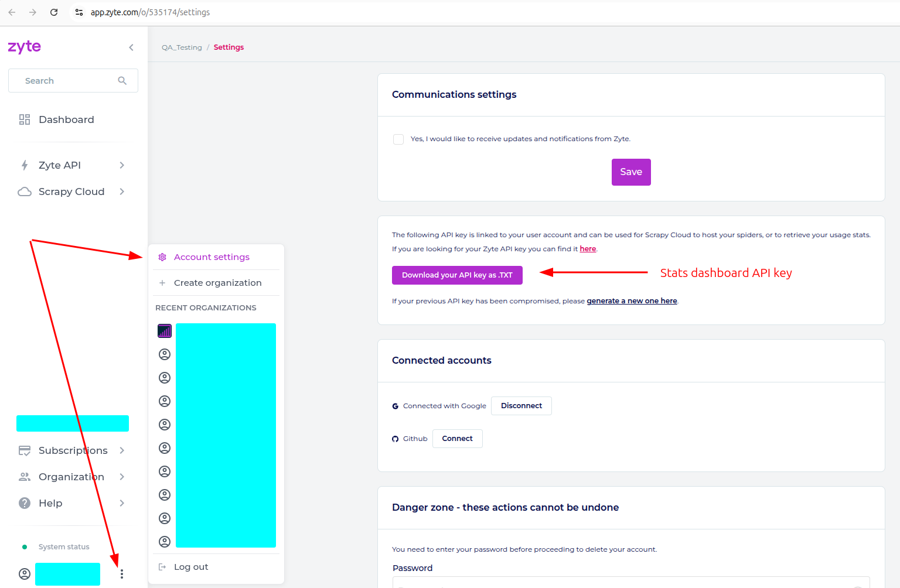Select Account settings from the popup menu
Viewport: 900px width, 588px height.
point(212,257)
